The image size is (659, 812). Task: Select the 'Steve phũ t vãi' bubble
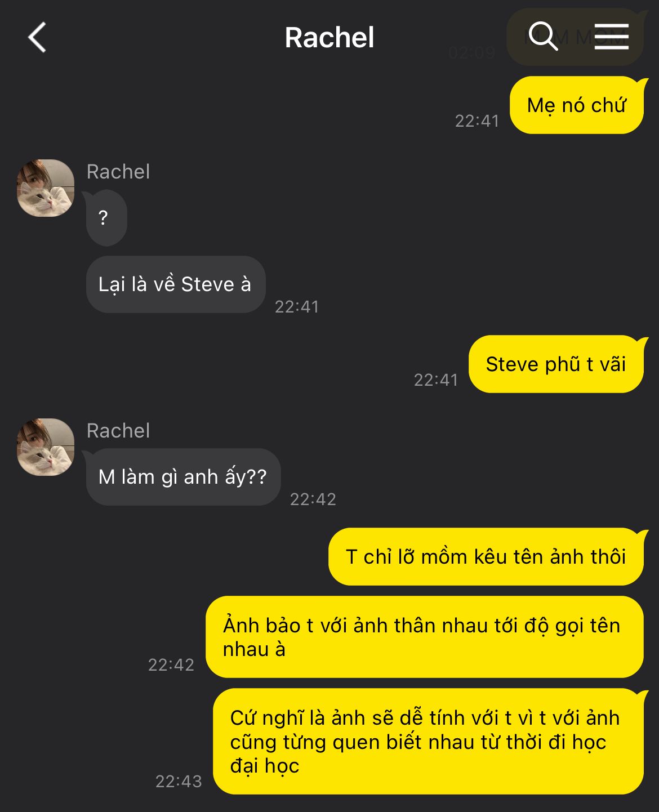point(556,364)
